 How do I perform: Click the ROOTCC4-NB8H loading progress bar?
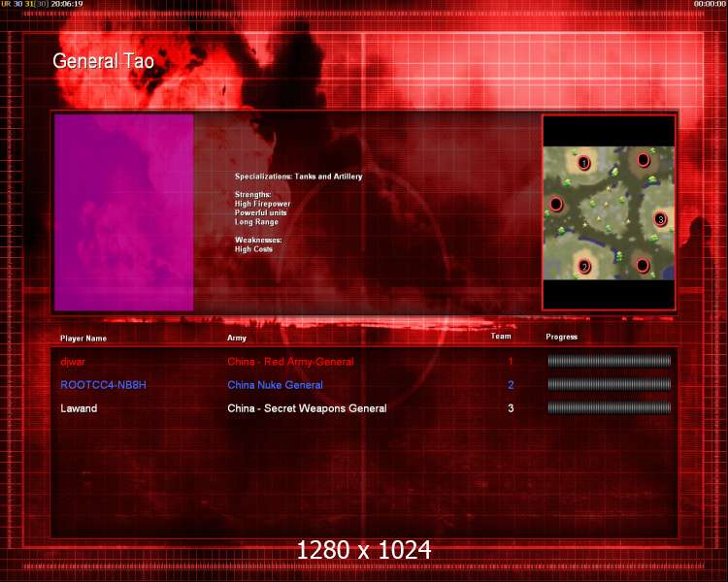tap(610, 384)
